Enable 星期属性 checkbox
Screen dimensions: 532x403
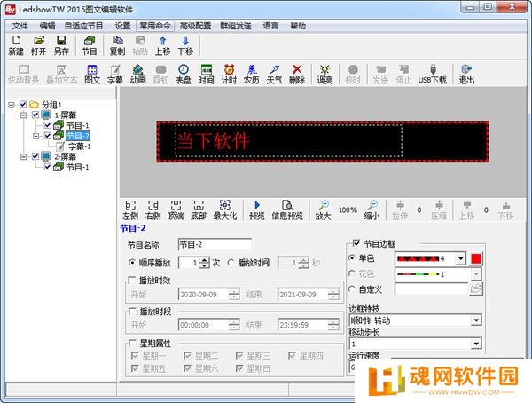(x=131, y=343)
